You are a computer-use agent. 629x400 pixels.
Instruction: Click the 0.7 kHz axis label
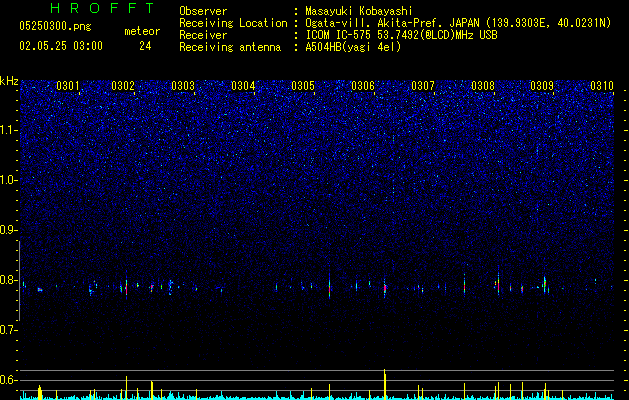[8, 330]
